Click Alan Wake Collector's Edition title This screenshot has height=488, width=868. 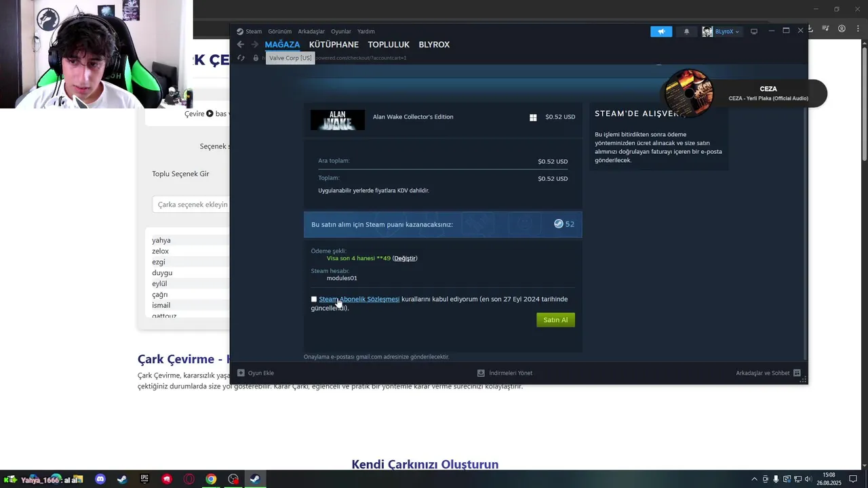(413, 117)
